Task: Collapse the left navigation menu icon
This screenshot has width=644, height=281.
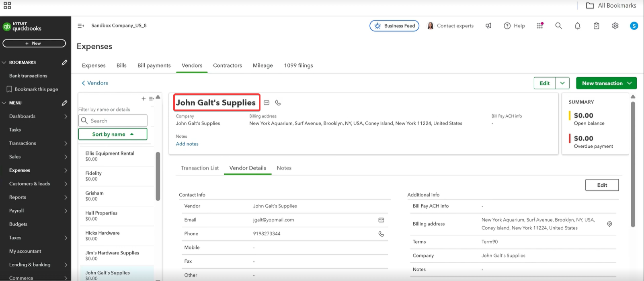Action: (80, 26)
